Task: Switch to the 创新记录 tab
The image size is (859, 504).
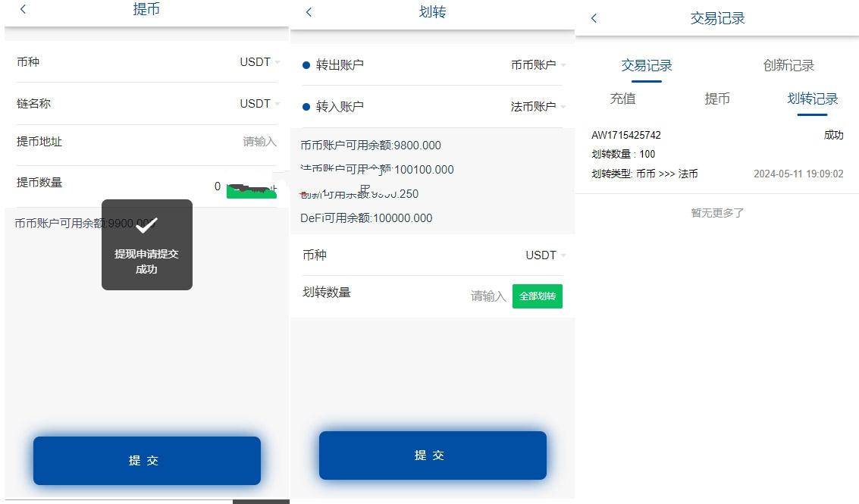Action: 788,66
